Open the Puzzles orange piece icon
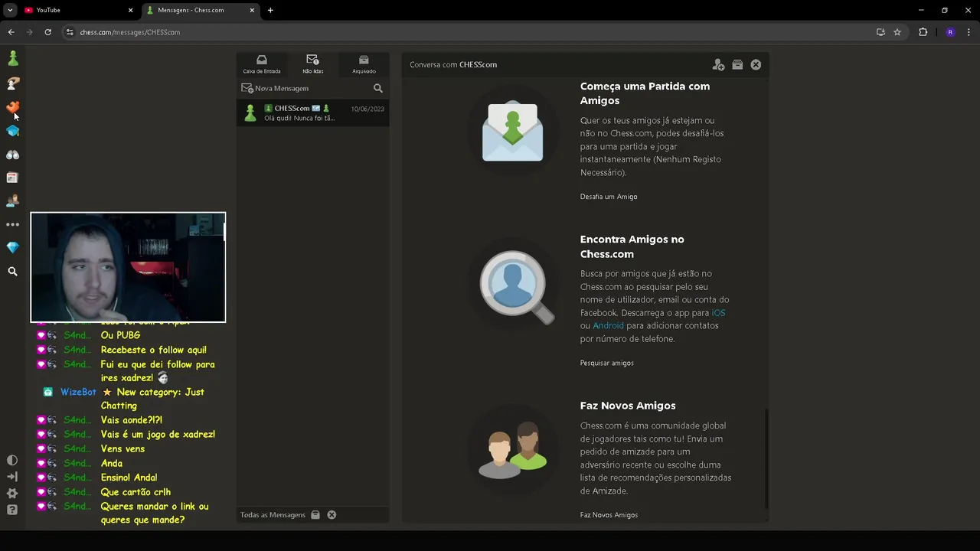Viewport: 980px width, 551px height. tap(12, 107)
